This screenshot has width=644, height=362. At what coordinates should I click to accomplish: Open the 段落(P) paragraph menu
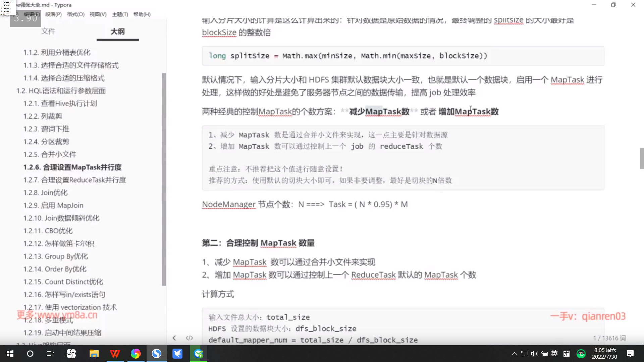(x=53, y=14)
